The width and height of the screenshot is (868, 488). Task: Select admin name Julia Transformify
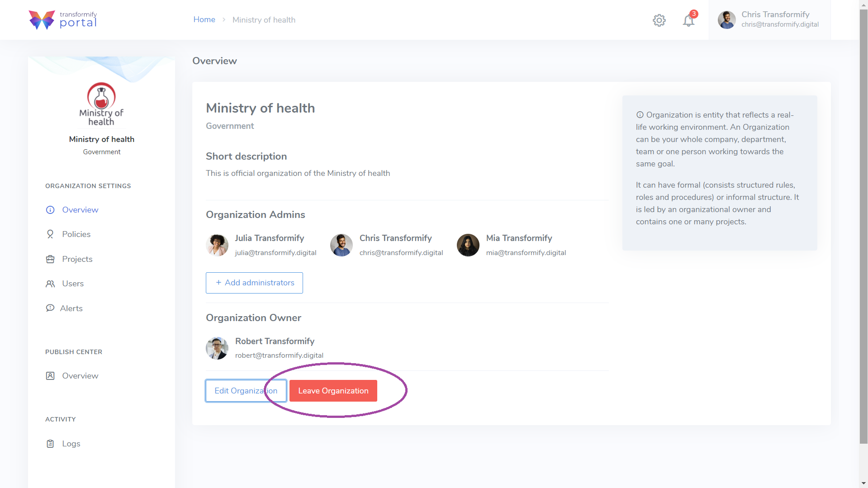point(270,238)
